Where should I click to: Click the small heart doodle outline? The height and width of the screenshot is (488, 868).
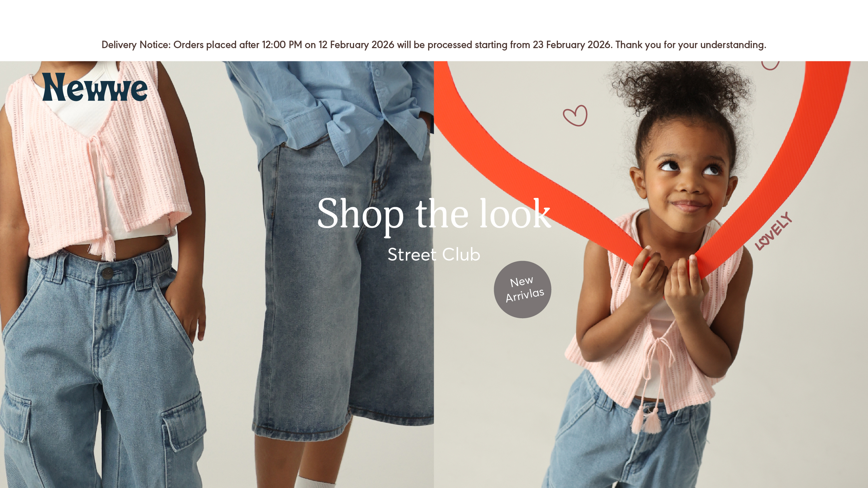(575, 116)
